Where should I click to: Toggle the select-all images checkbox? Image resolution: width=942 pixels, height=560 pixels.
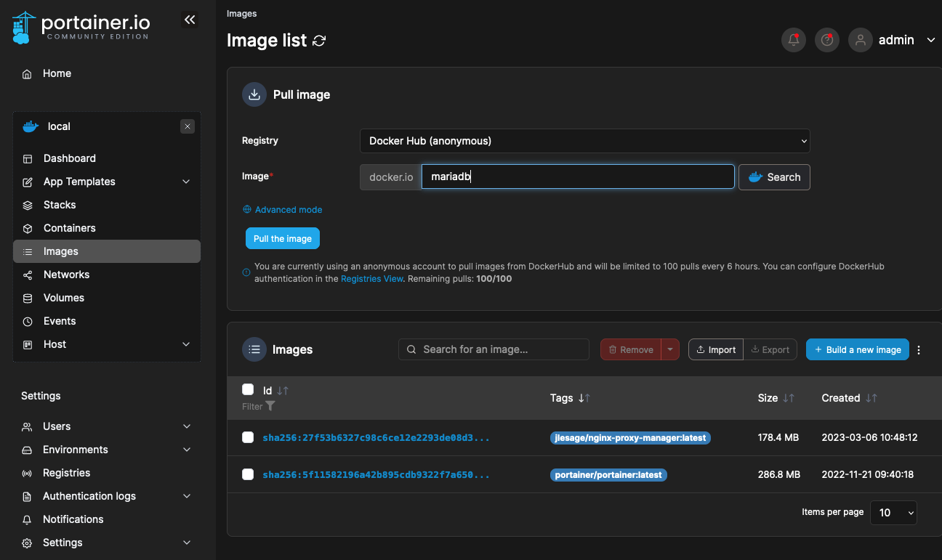tap(248, 389)
